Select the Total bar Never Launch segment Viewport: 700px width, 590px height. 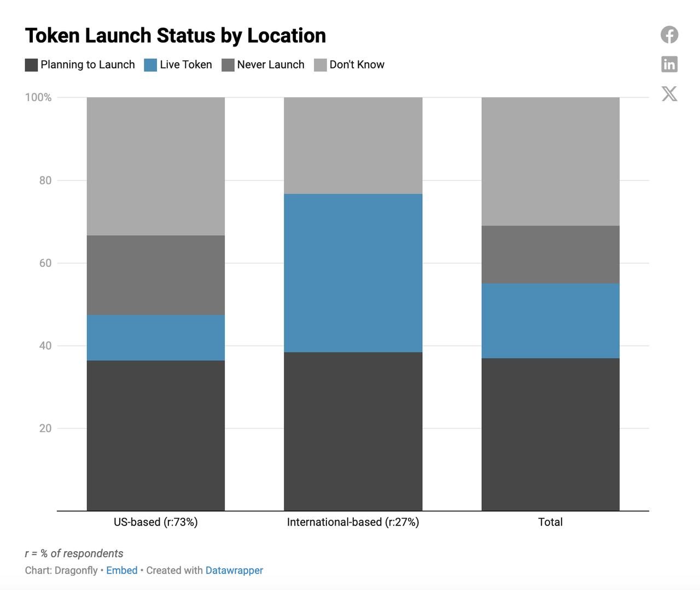coord(551,254)
